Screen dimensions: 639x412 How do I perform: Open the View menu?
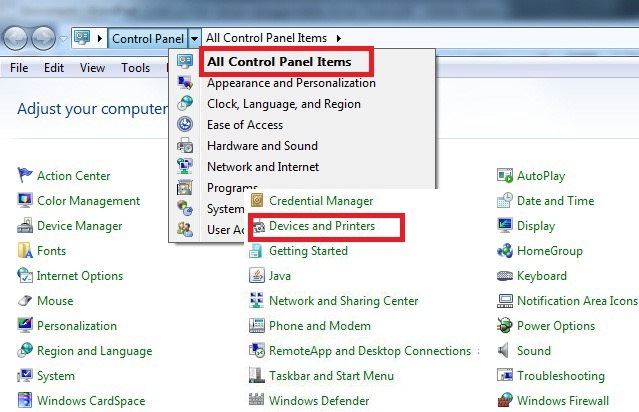92,68
